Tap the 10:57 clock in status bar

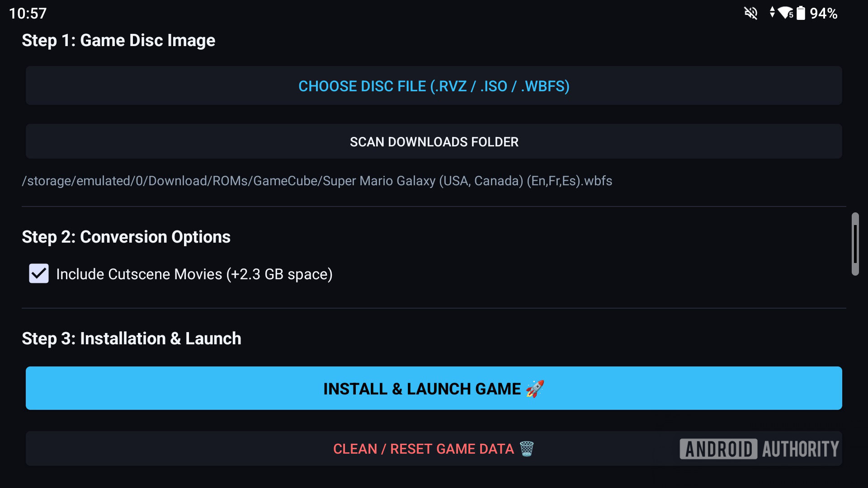pos(28,13)
